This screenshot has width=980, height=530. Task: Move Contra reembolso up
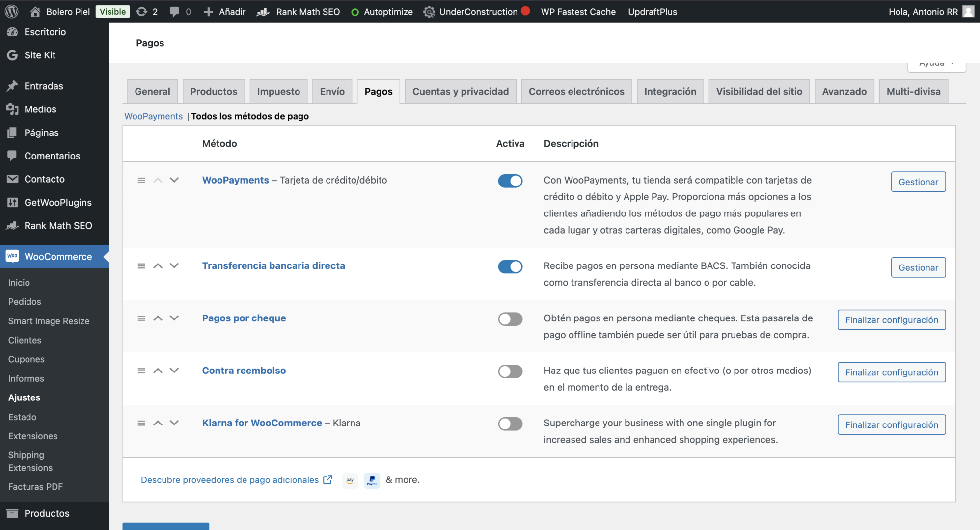pyautogui.click(x=158, y=371)
